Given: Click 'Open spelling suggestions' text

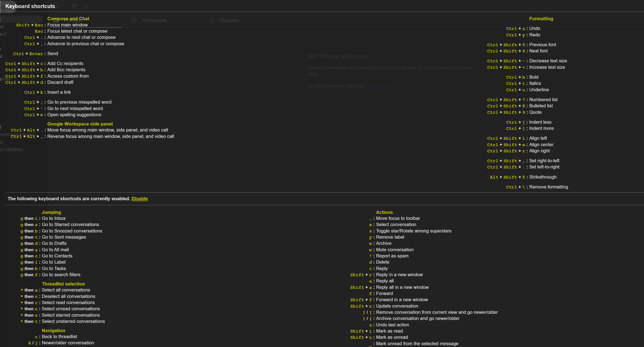Looking at the screenshot, I should pyautogui.click(x=74, y=115).
